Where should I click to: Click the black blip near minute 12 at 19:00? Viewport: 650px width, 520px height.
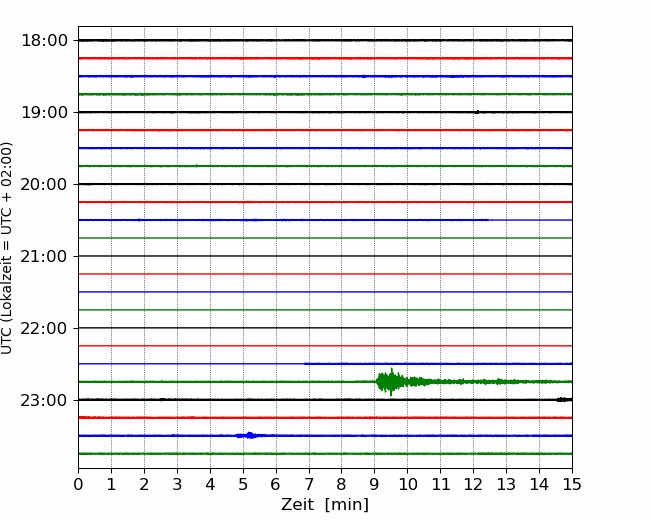click(x=477, y=112)
